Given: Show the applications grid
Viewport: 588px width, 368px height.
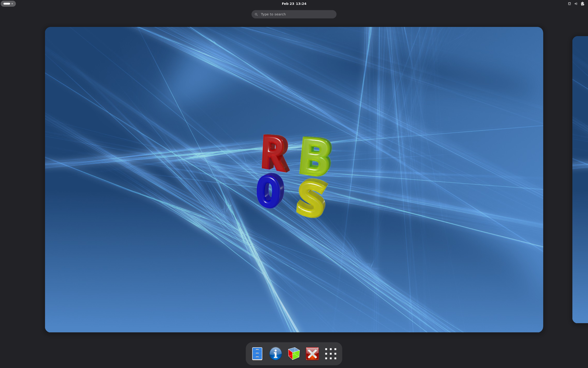Looking at the screenshot, I should pyautogui.click(x=331, y=354).
